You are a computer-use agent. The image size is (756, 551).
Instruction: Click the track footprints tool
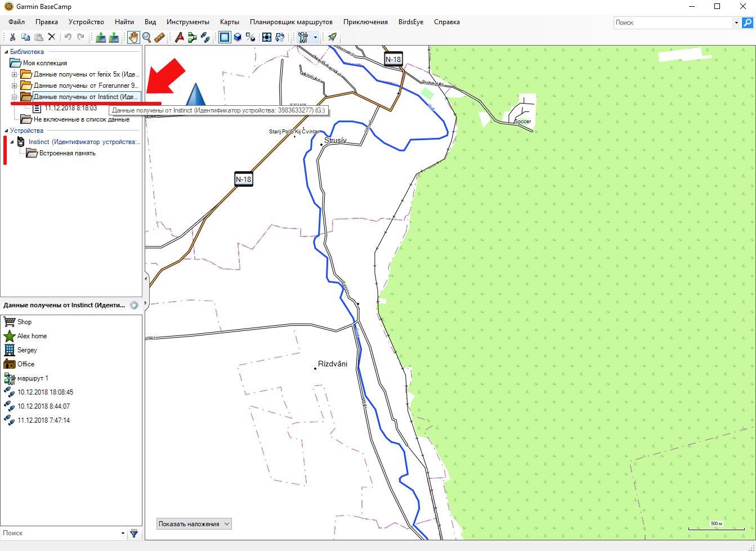tap(205, 38)
